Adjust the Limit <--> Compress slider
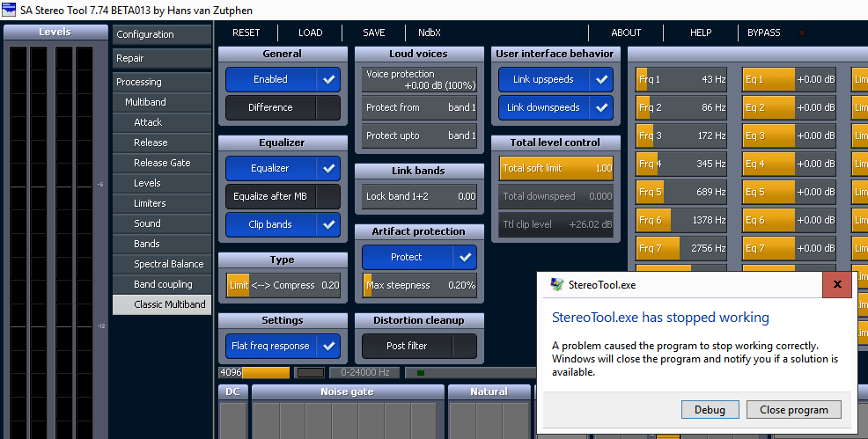The height and width of the screenshot is (439, 868). (283, 285)
